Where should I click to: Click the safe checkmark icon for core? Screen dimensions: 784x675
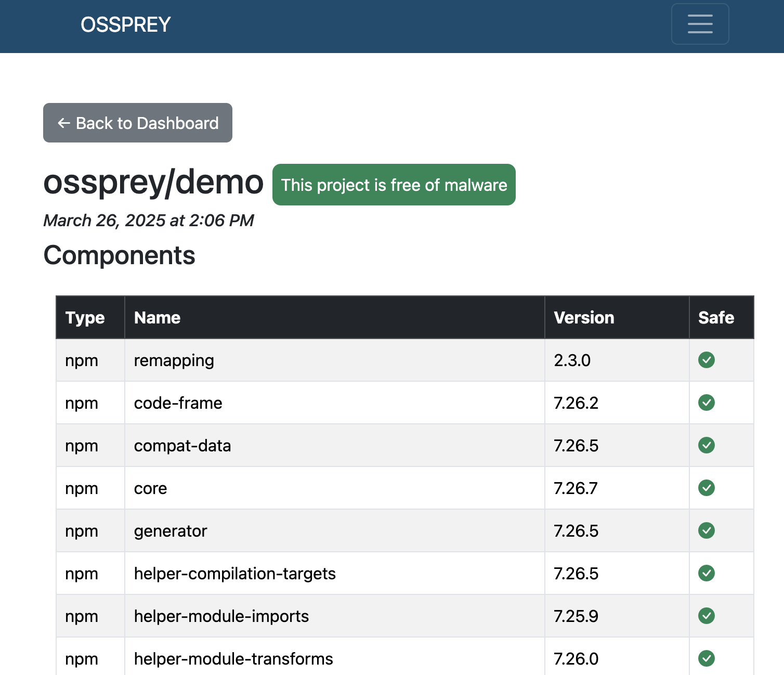click(x=706, y=488)
